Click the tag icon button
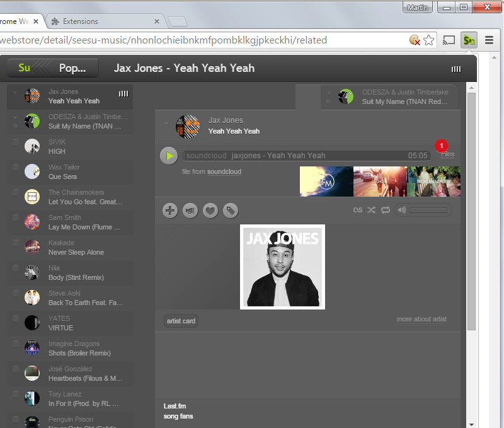504x428 pixels. coord(231,211)
